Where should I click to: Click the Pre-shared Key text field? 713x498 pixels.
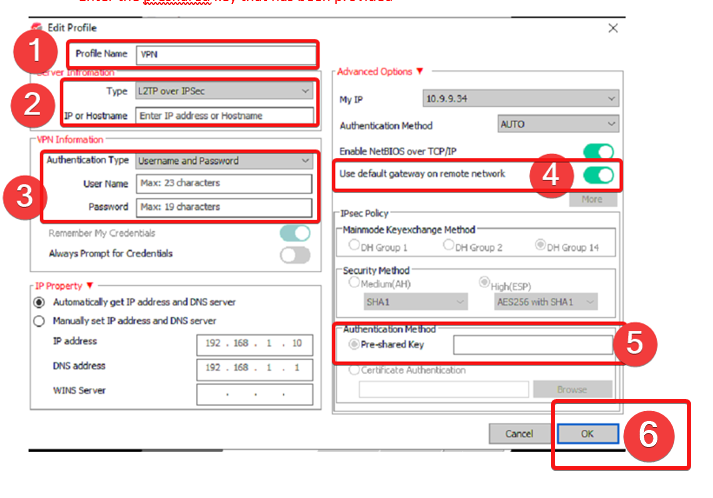coord(532,345)
